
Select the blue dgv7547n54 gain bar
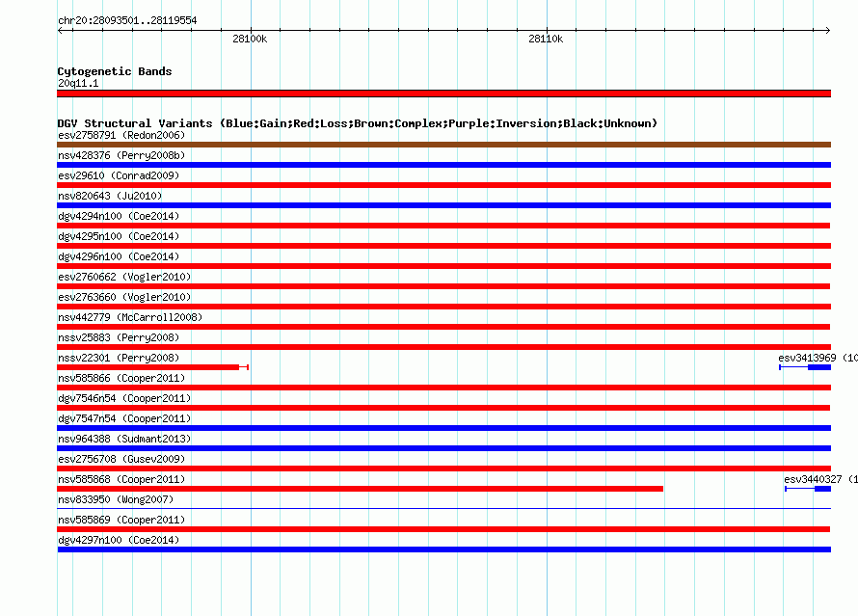pyautogui.click(x=443, y=428)
